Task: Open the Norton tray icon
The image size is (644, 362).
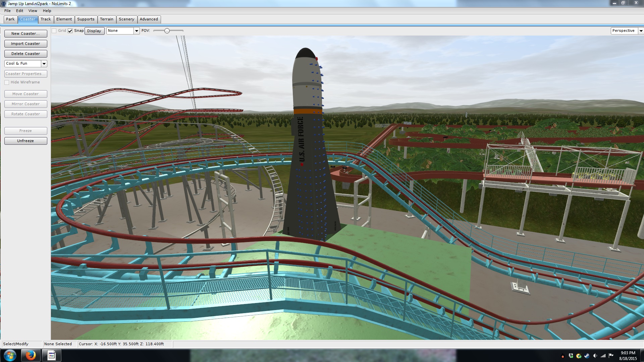Action: [579, 356]
